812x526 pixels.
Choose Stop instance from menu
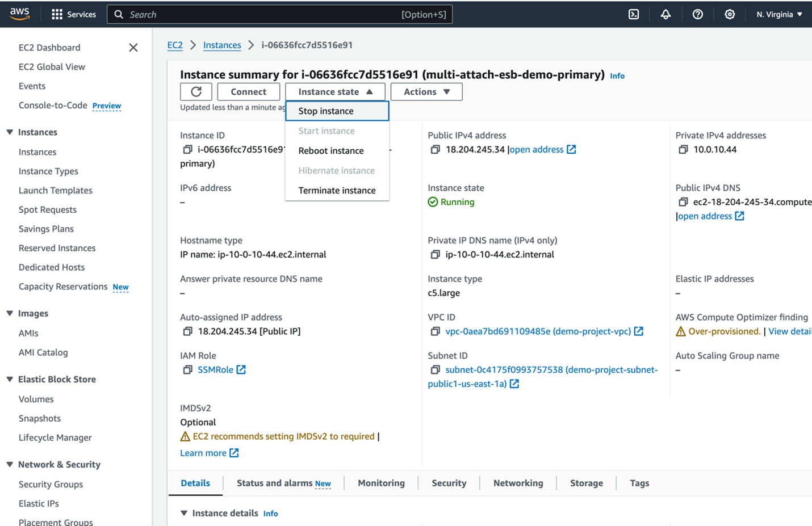pos(337,111)
